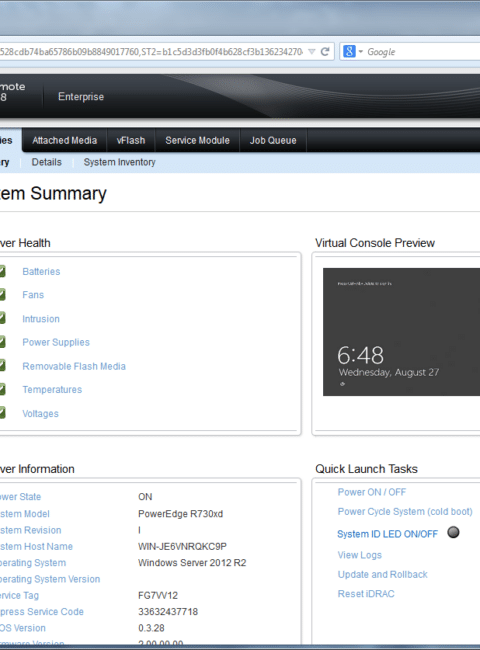Click Power Supplies green check icon
This screenshot has width=480, height=650.
pyautogui.click(x=2, y=342)
